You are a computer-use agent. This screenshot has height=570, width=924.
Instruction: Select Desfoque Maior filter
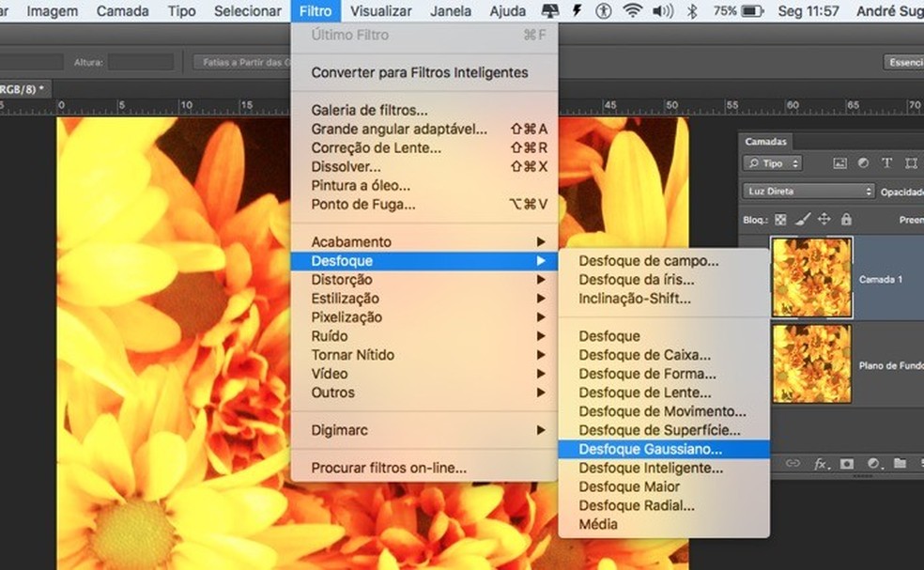[664, 486]
